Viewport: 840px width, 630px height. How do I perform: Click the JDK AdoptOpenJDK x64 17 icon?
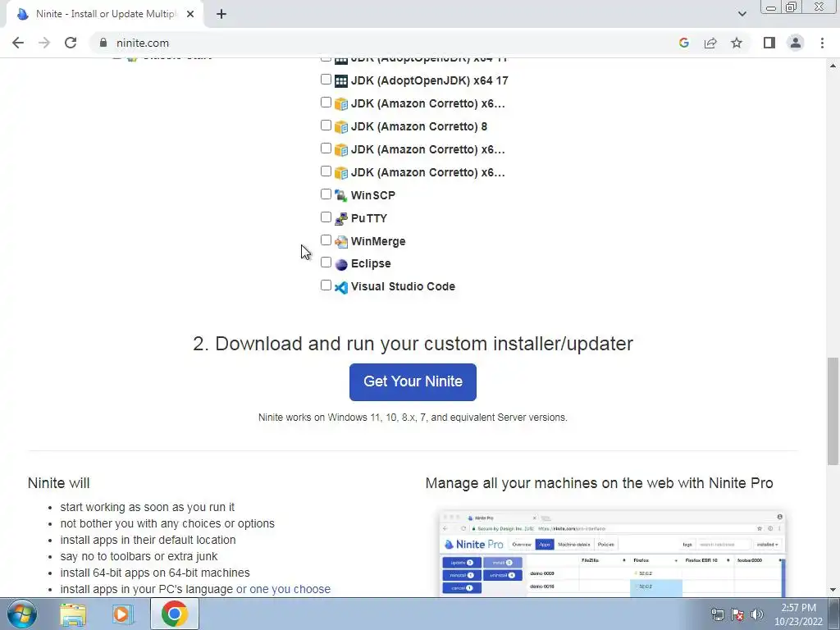point(341,81)
